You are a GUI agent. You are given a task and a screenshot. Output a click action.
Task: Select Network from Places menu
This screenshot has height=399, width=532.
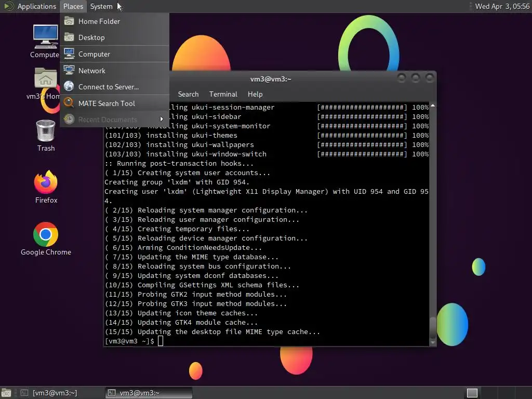pos(115,70)
